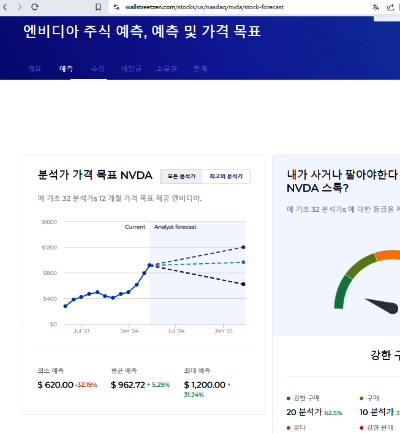The width and height of the screenshot is (400, 434).
Task: Click the dark green gauge segment
Action: click(342, 292)
